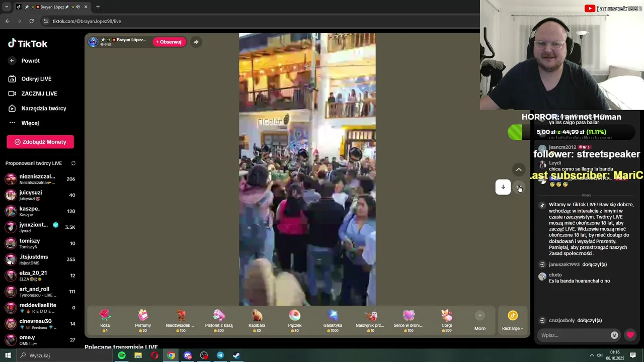Click the share arrow beside Obserwuj

point(196,42)
